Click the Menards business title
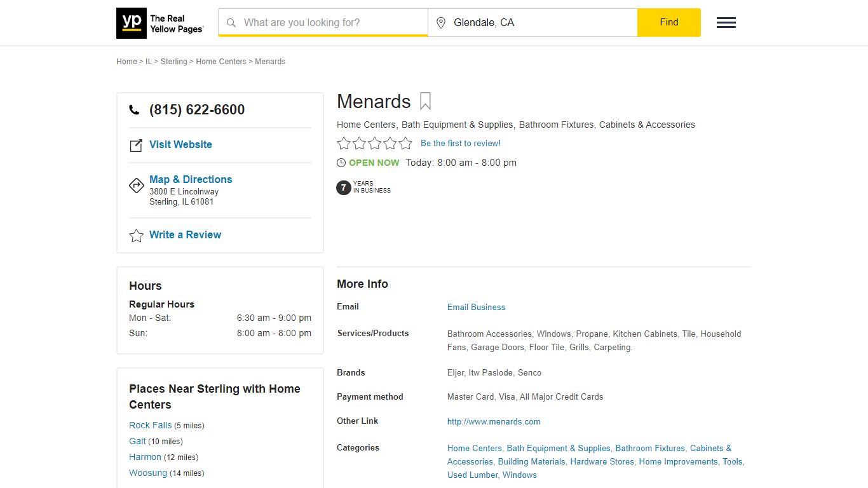This screenshot has width=868, height=488. (374, 102)
